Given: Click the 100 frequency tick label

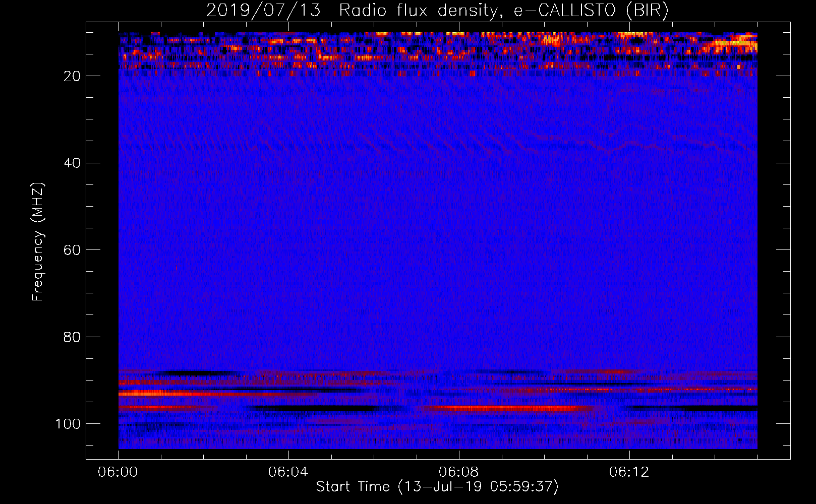Looking at the screenshot, I should (68, 424).
